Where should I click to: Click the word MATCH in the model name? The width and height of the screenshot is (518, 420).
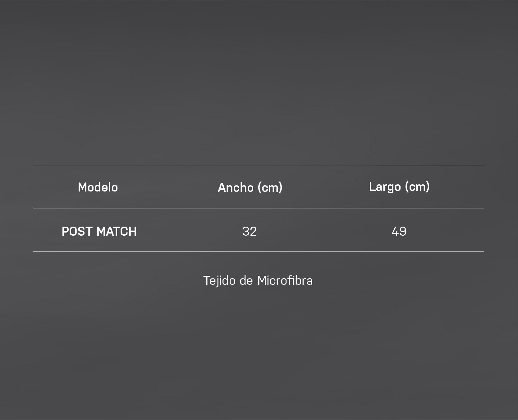(117, 231)
